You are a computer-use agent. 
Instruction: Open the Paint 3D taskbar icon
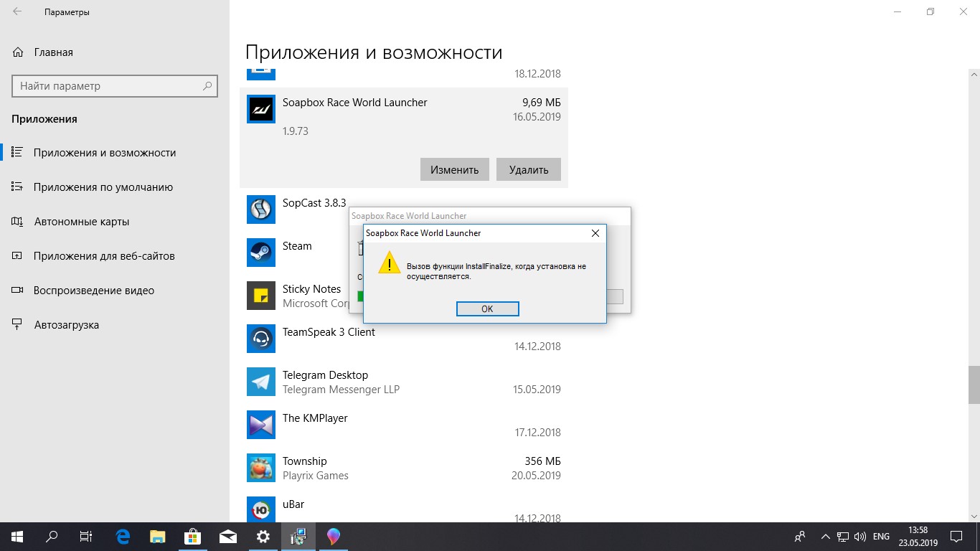click(x=334, y=536)
